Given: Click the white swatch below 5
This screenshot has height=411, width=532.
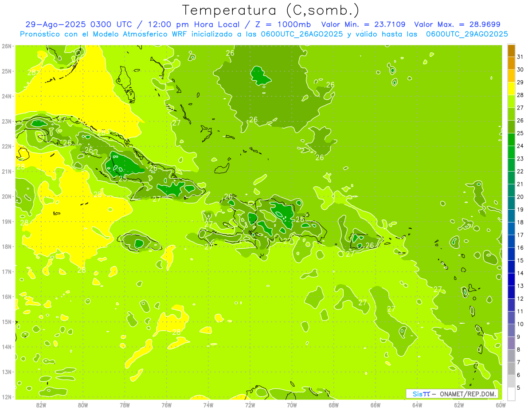Looking at the screenshot, I should [x=511, y=394].
